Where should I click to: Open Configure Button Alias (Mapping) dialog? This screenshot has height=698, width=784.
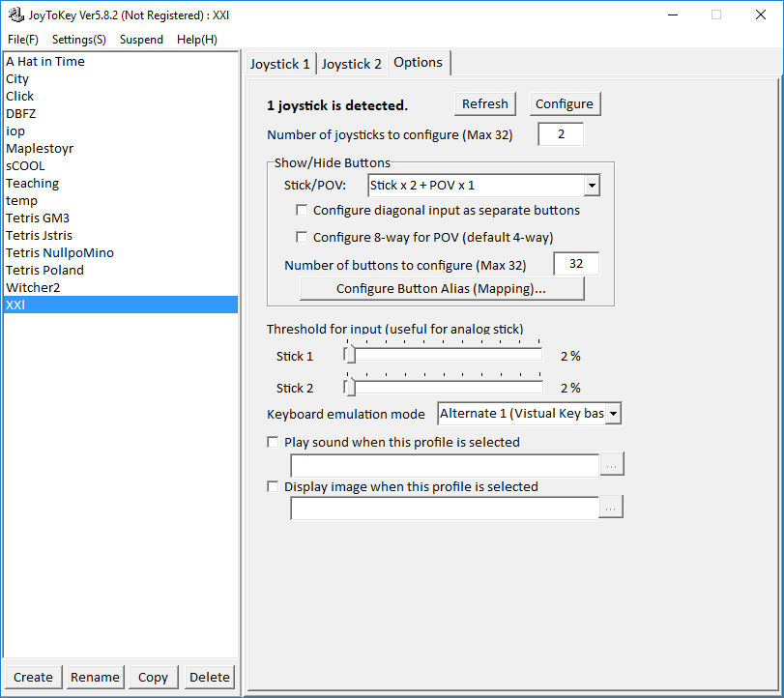click(442, 288)
